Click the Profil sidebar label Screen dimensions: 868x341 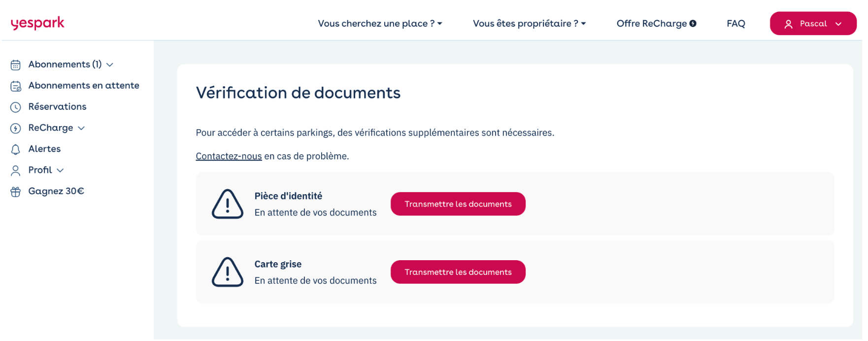[40, 170]
